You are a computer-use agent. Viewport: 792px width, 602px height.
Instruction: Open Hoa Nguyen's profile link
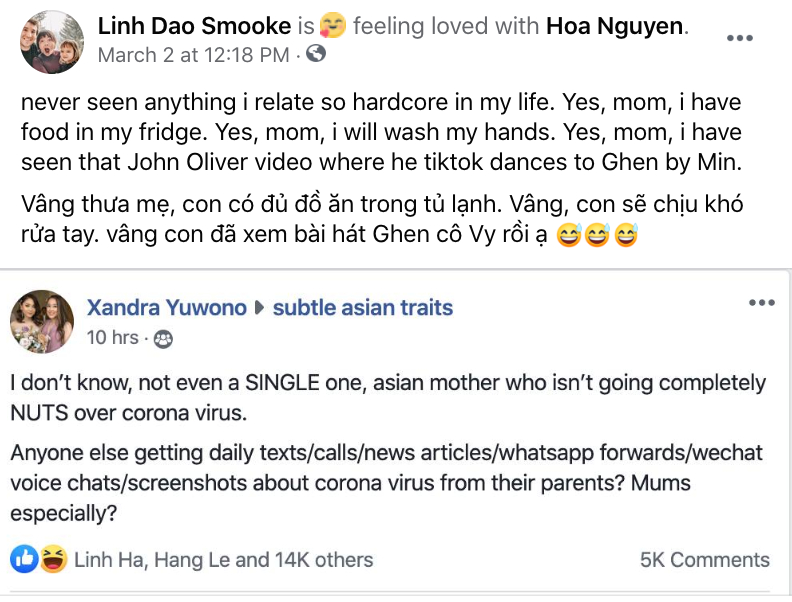[x=615, y=26]
